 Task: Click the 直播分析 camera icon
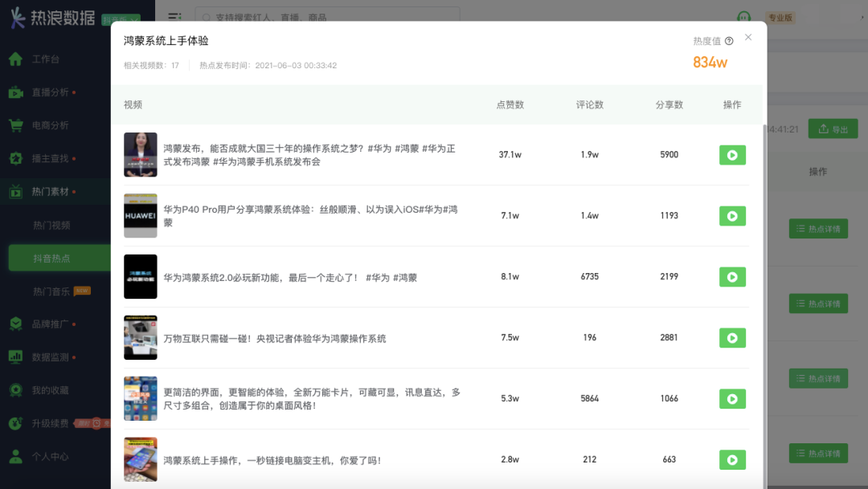(15, 92)
